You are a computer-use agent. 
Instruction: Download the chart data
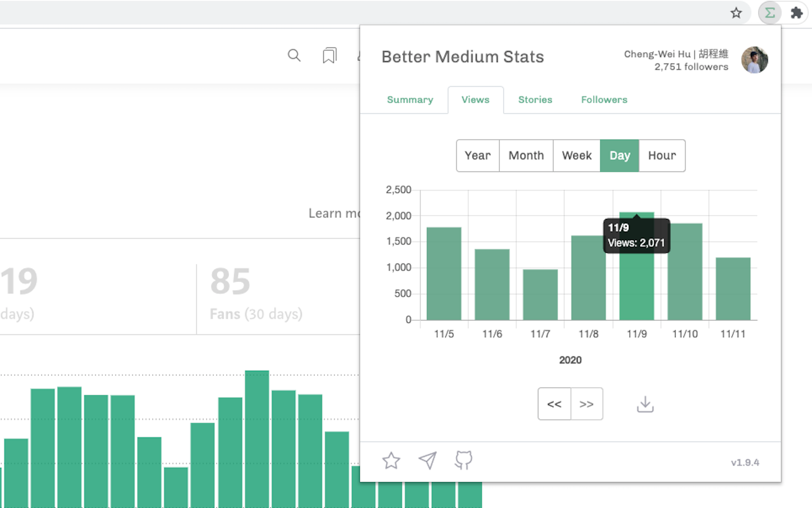pos(645,404)
